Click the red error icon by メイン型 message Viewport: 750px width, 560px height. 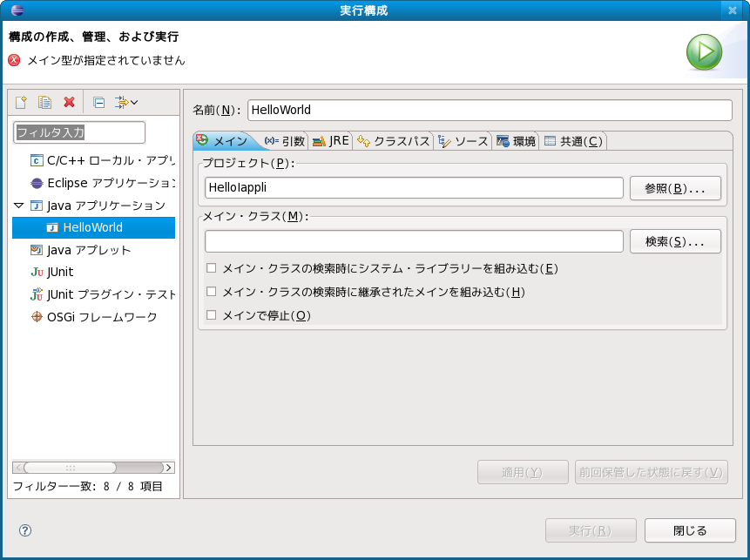(14, 60)
